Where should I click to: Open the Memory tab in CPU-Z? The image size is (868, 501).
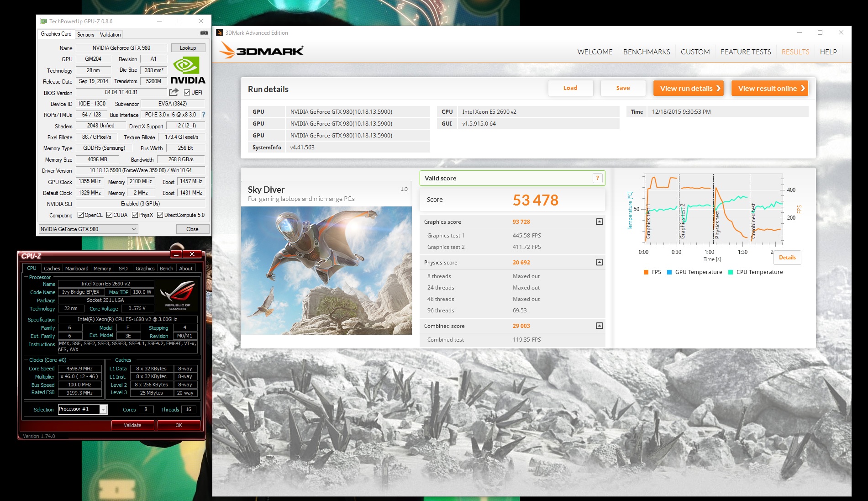coord(102,269)
